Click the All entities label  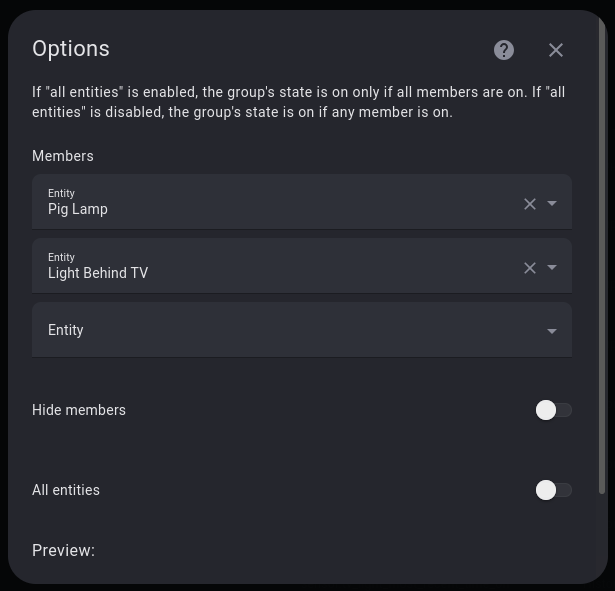(66, 490)
